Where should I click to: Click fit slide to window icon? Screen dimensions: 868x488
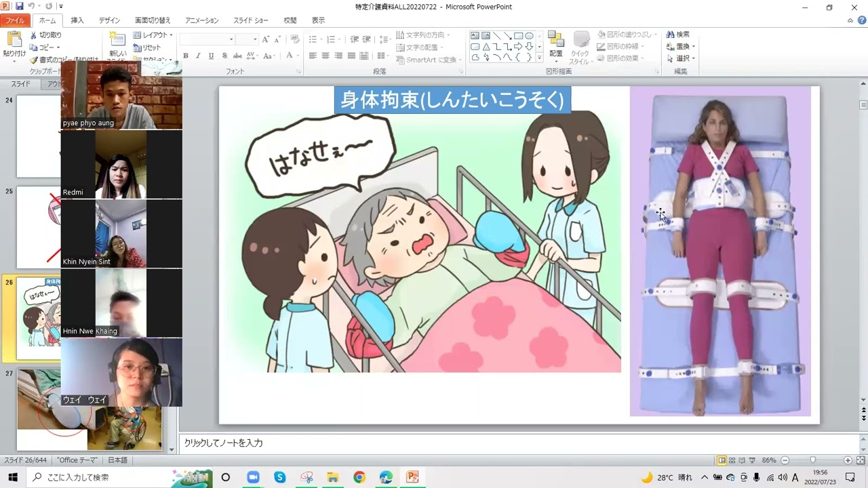coord(861,460)
